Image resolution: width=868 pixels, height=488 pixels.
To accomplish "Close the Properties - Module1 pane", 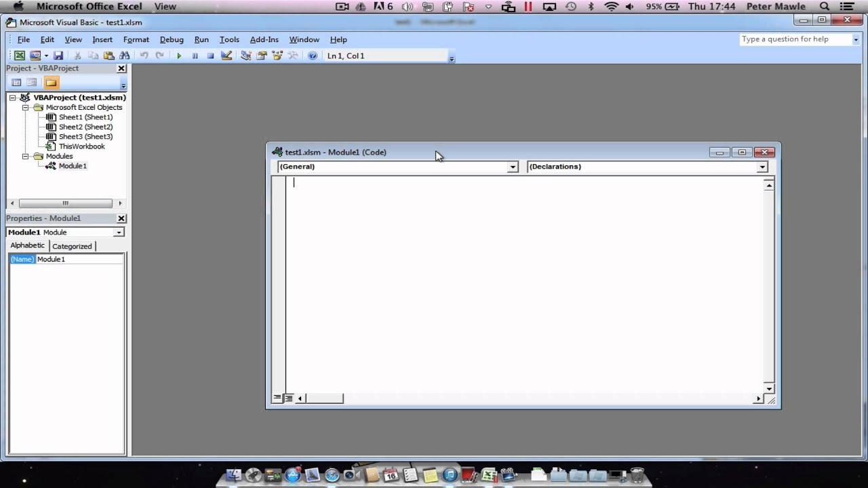I will coord(121,218).
